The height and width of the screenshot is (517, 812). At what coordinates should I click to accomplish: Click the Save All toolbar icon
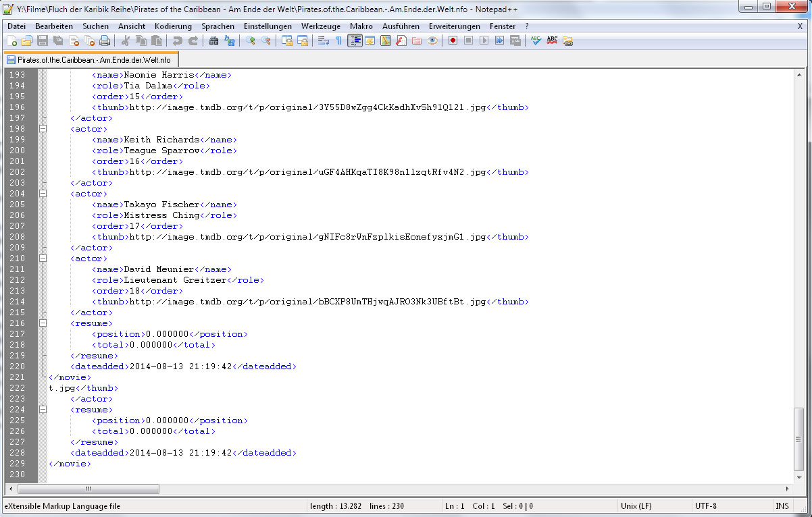coord(58,41)
